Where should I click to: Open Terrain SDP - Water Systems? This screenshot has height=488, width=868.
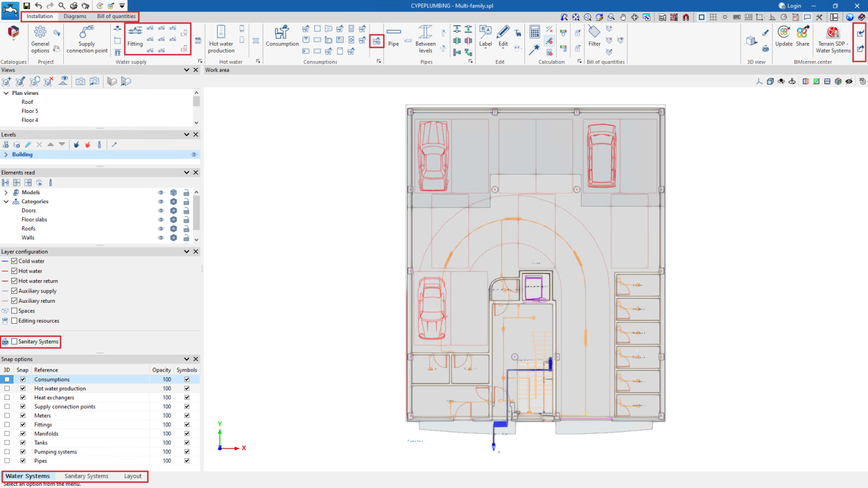click(833, 39)
